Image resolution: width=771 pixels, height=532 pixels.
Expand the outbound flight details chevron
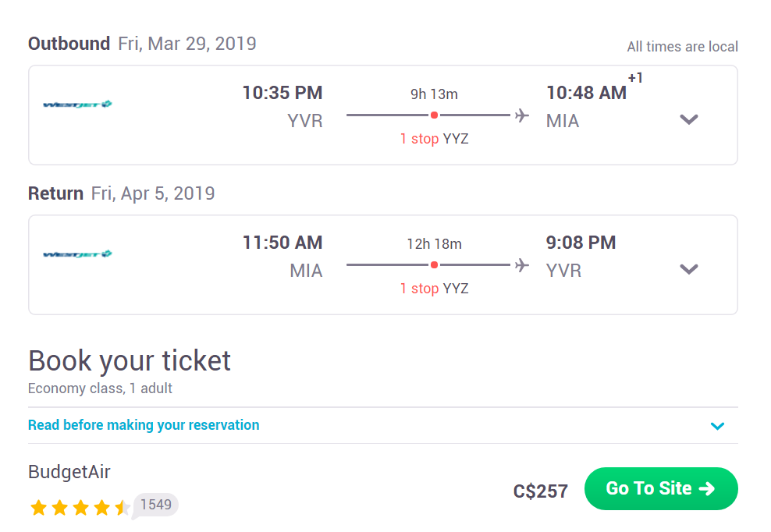point(689,119)
